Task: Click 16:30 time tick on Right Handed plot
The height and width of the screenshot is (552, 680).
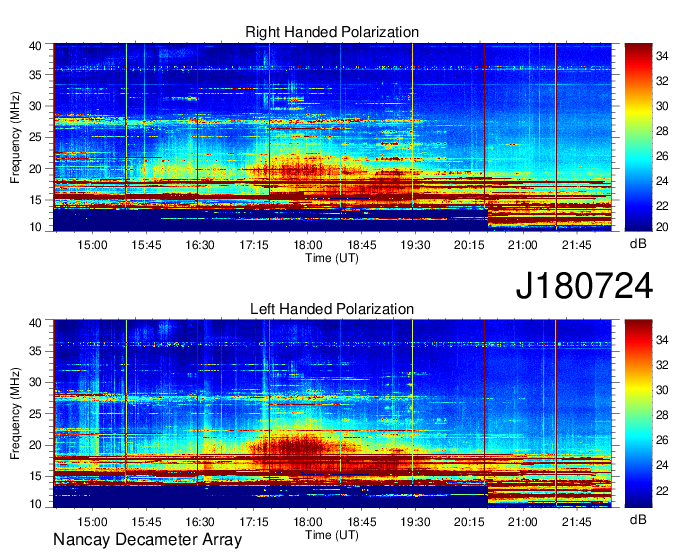Action: 200,245
